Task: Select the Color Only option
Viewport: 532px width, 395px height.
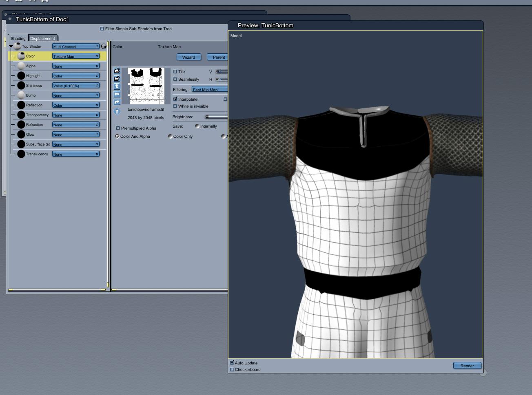Action: coord(171,137)
